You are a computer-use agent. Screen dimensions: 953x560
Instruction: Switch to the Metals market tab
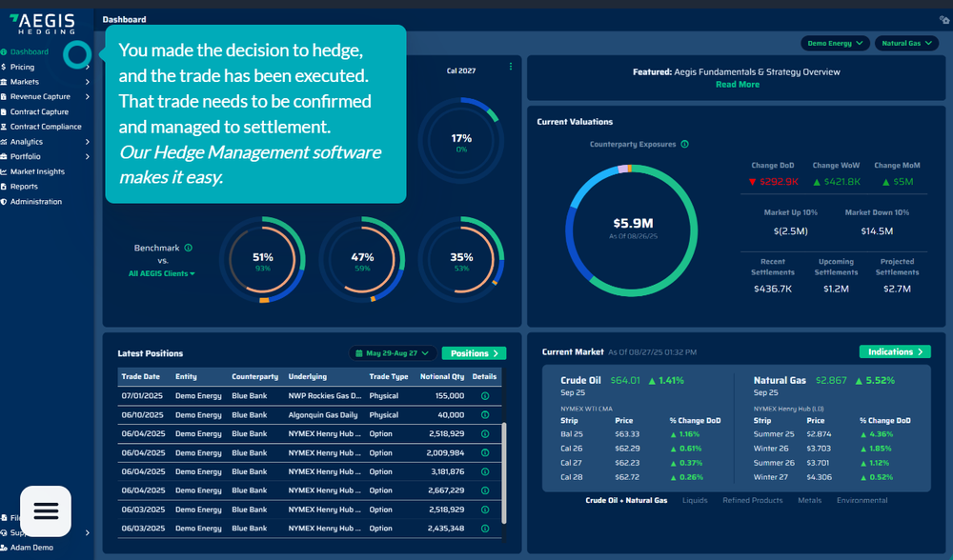(x=809, y=500)
